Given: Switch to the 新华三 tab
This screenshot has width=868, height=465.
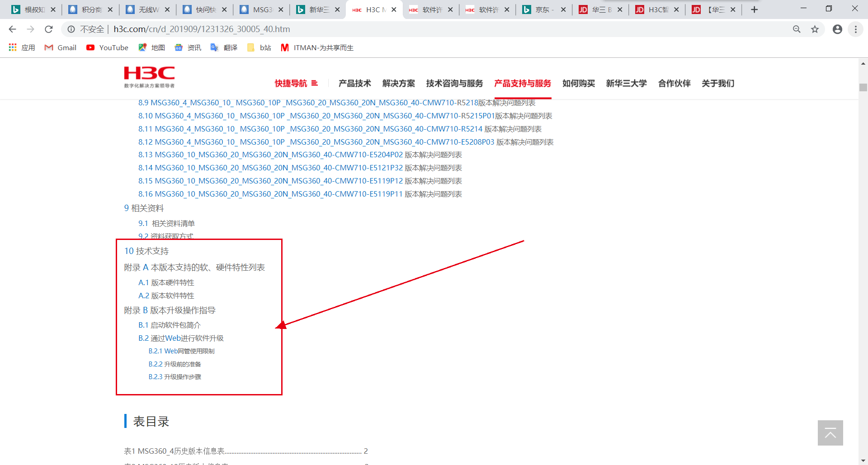Looking at the screenshot, I should (317, 9).
